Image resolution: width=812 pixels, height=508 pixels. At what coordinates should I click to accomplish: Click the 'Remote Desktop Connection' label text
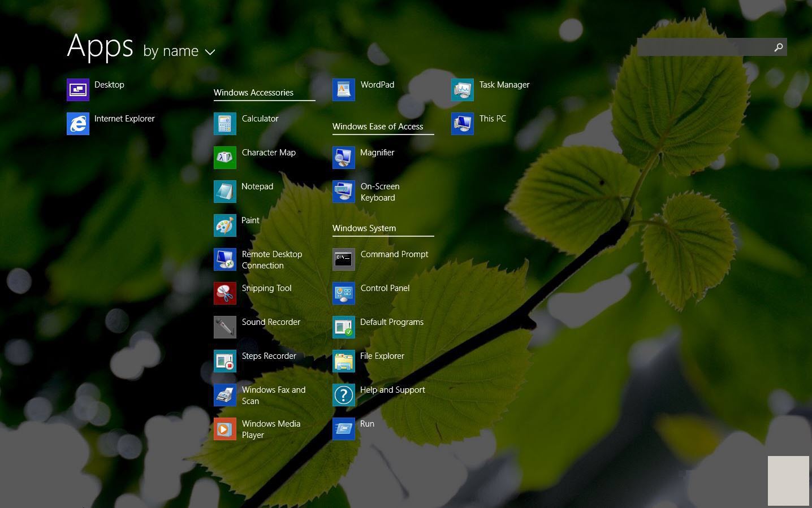(272, 260)
